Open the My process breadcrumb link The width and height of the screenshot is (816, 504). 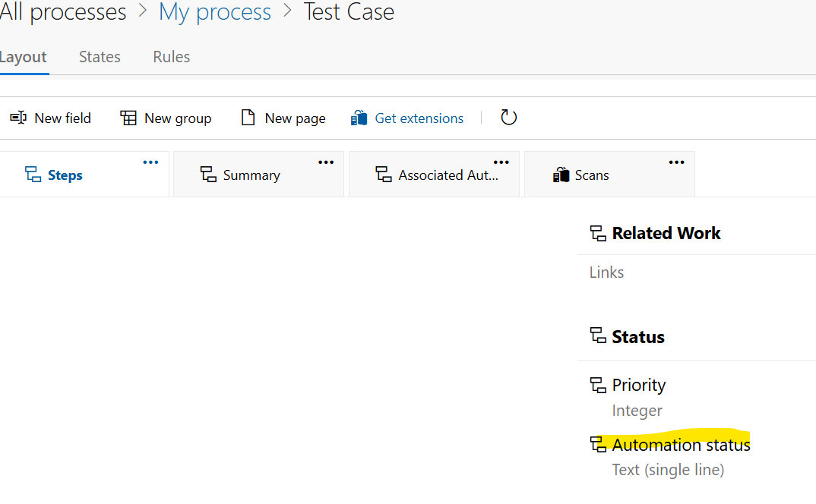215,12
